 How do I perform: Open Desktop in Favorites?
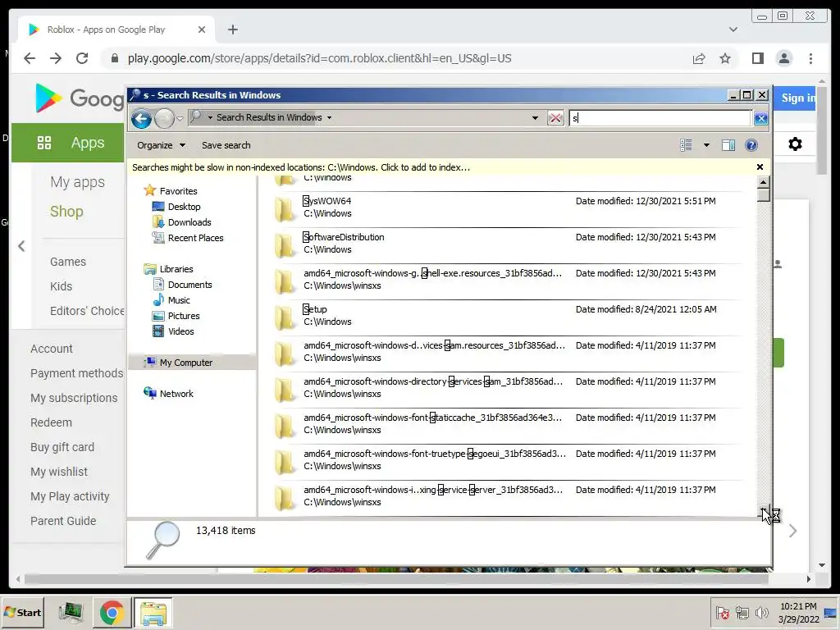coord(184,207)
